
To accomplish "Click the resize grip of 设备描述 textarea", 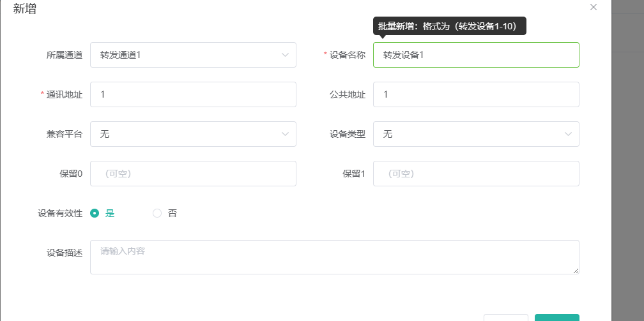I will (576, 271).
